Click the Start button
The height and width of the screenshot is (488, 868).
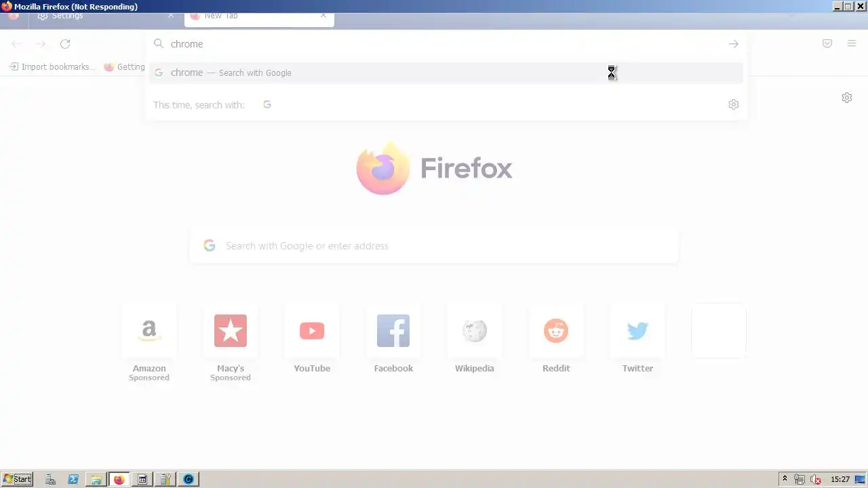point(17,479)
